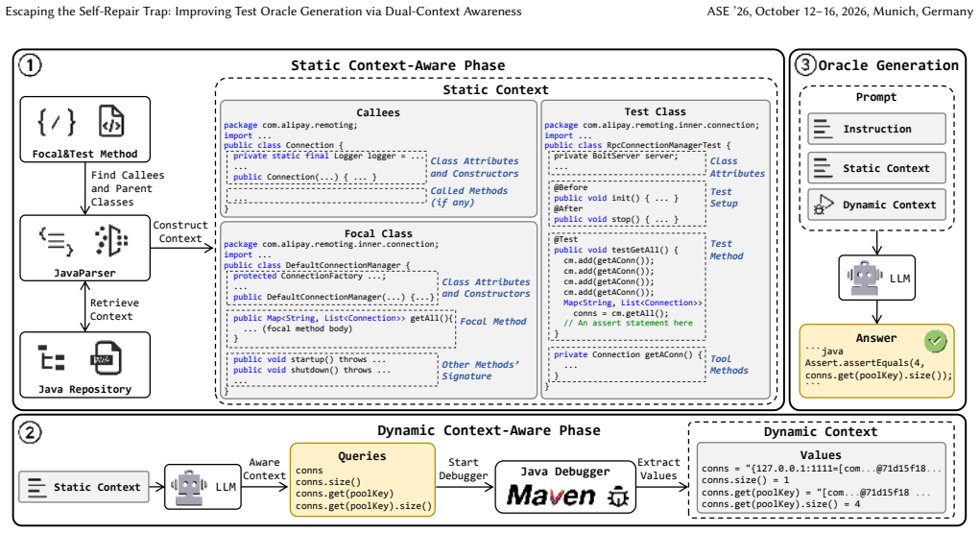Viewport: 980px width, 533px height.
Task: Click the 'Start Debugger' arrow label
Action: (x=464, y=469)
